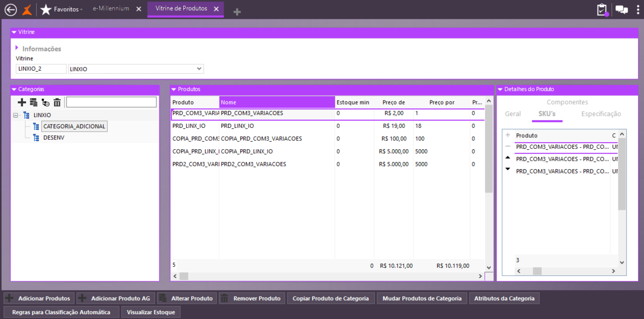Open the chat messages icon
Screen dimensions: 644x319
tap(622, 10)
